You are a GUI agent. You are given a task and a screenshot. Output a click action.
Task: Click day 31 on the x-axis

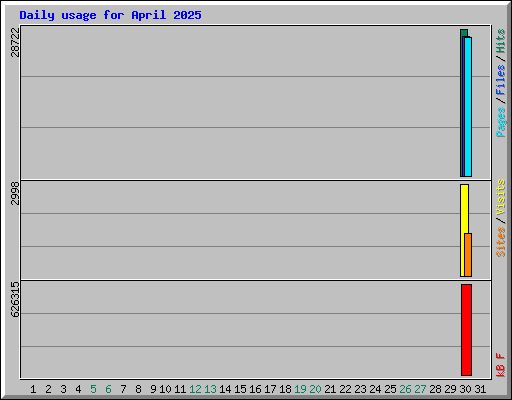[480, 389]
